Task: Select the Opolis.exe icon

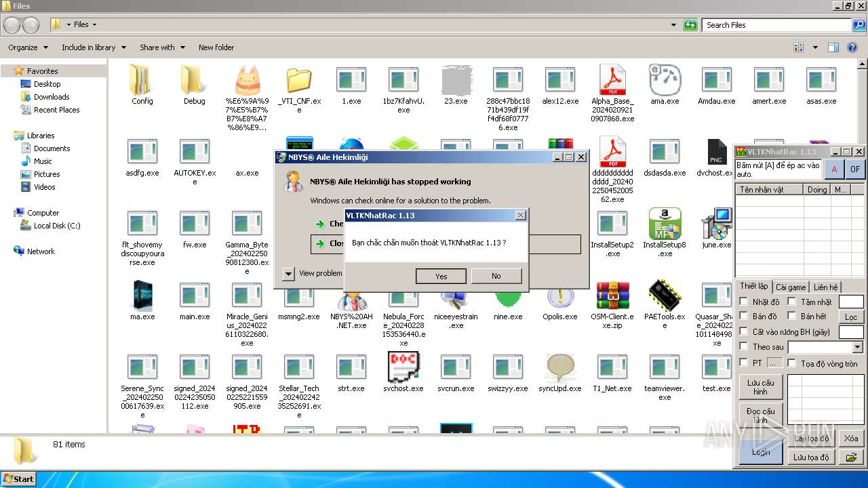Action: click(x=560, y=296)
